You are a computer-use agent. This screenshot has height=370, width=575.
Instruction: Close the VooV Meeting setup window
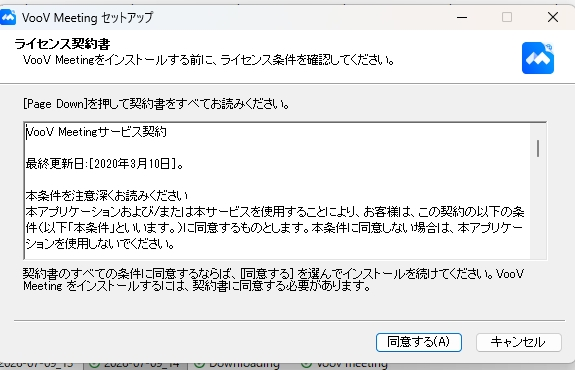[x=553, y=17]
